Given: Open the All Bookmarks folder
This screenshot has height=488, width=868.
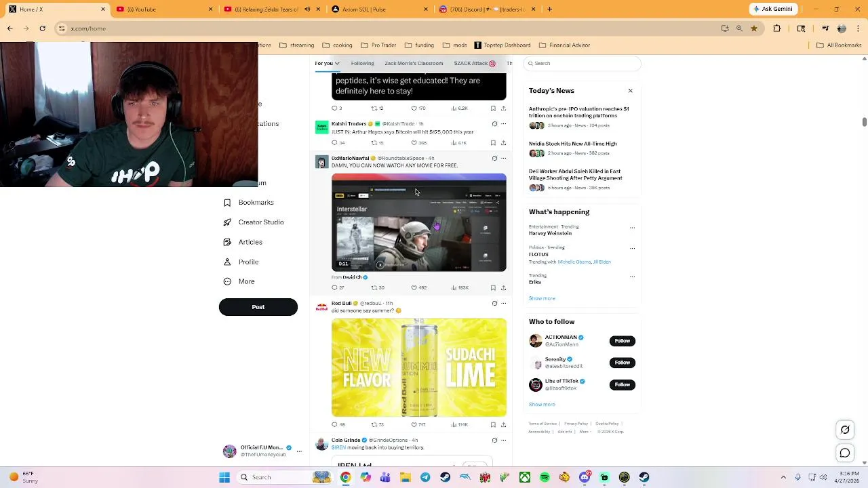Looking at the screenshot, I should point(838,45).
